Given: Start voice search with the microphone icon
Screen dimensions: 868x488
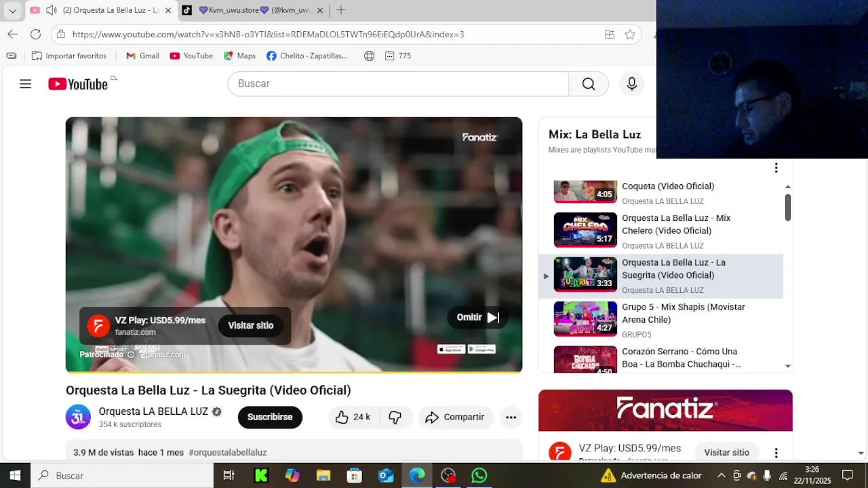Looking at the screenshot, I should click(632, 84).
